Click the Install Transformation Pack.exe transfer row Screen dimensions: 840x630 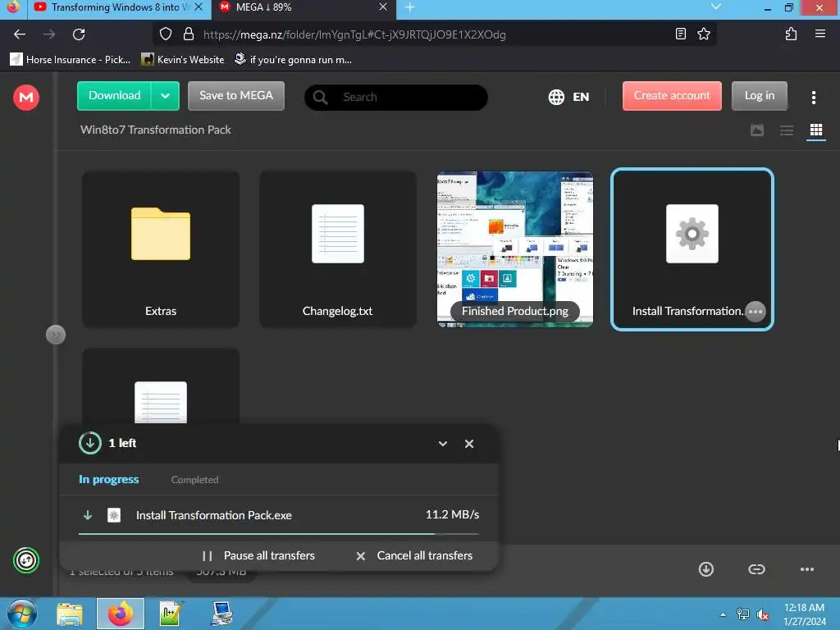click(279, 515)
